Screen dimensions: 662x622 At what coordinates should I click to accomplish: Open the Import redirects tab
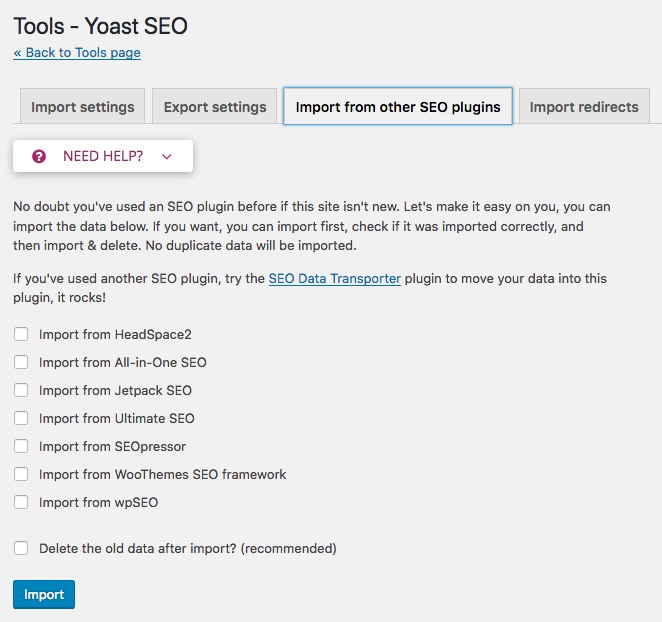584,106
